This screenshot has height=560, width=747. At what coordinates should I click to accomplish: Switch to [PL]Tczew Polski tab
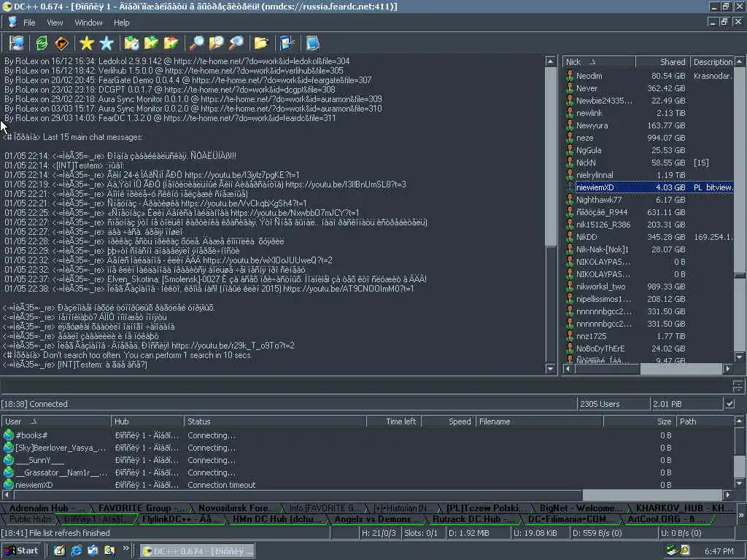pos(486,508)
